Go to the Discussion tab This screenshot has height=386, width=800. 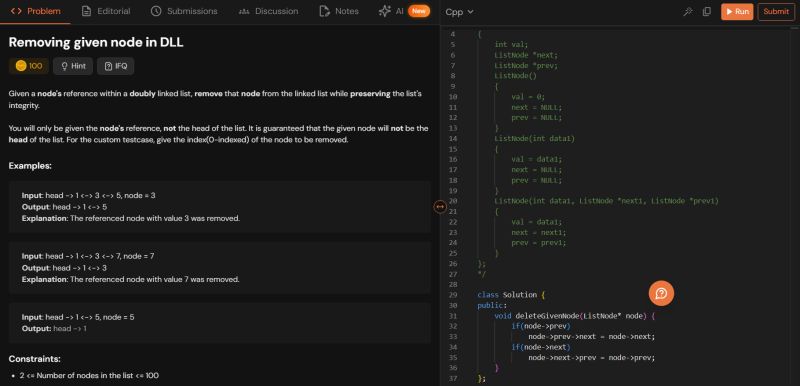coord(268,11)
